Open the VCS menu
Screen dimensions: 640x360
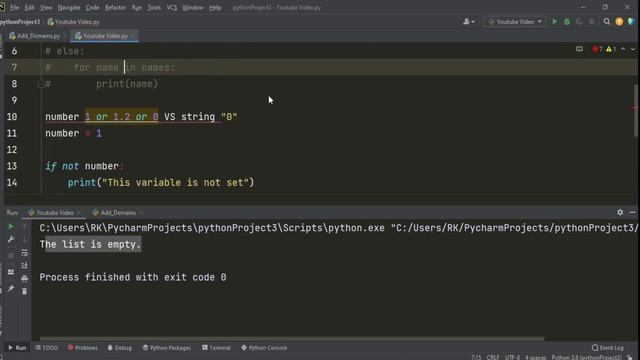click(171, 7)
